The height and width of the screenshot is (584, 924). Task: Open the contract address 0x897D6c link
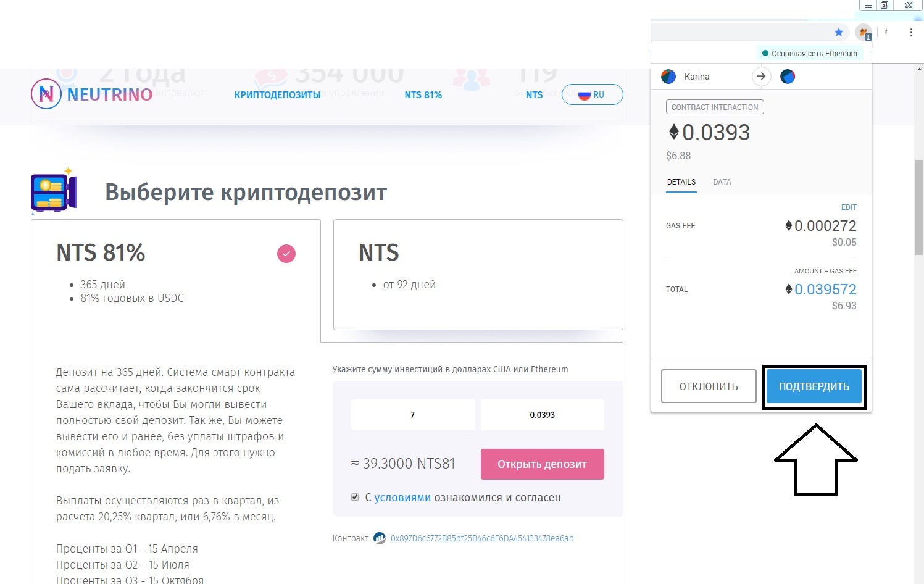coord(482,538)
